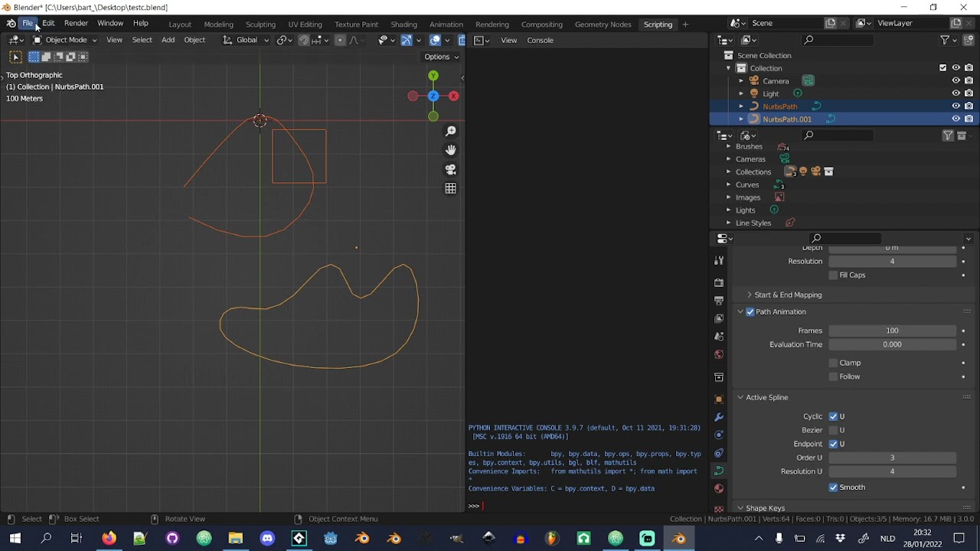Hide the Camera with its eye icon
The width and height of the screenshot is (980, 551).
coord(955,81)
